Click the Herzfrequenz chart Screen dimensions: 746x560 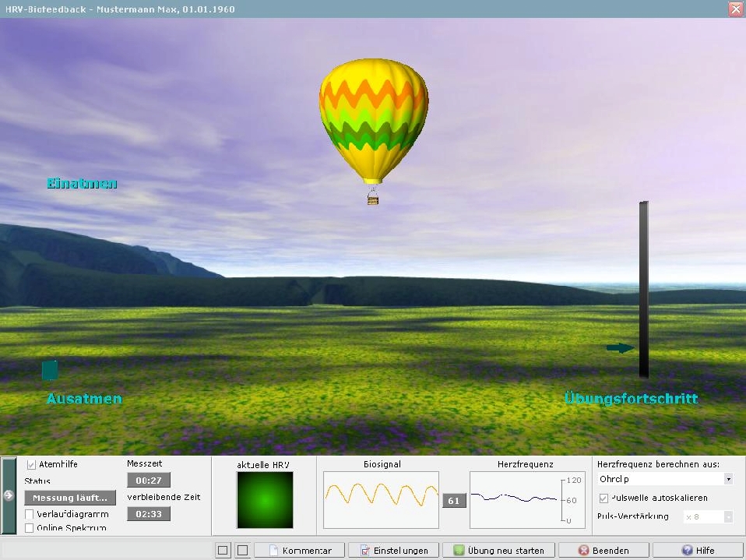point(515,499)
